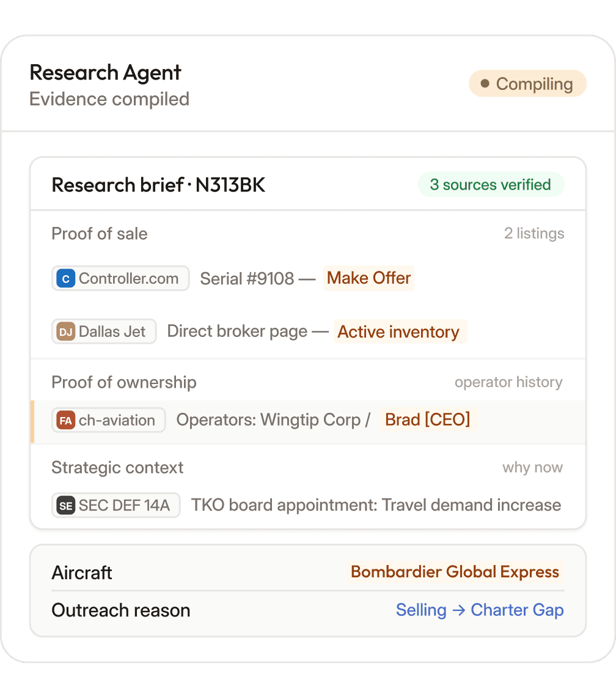Expand the Strategic context section

[x=117, y=468]
